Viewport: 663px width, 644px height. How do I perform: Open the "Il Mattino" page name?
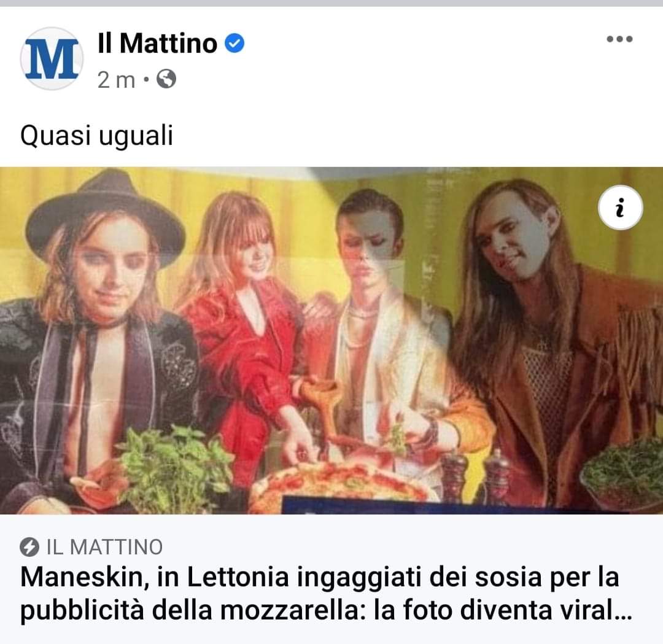[x=157, y=44]
